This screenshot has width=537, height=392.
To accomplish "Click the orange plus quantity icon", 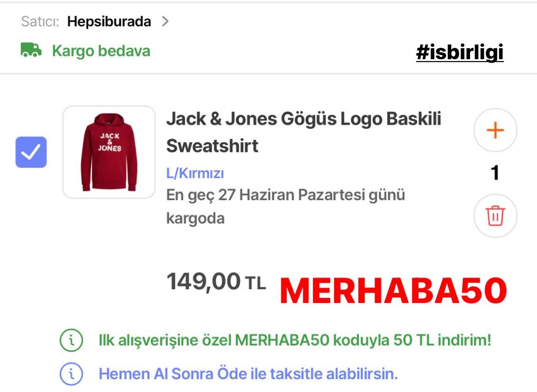I will pos(495,130).
